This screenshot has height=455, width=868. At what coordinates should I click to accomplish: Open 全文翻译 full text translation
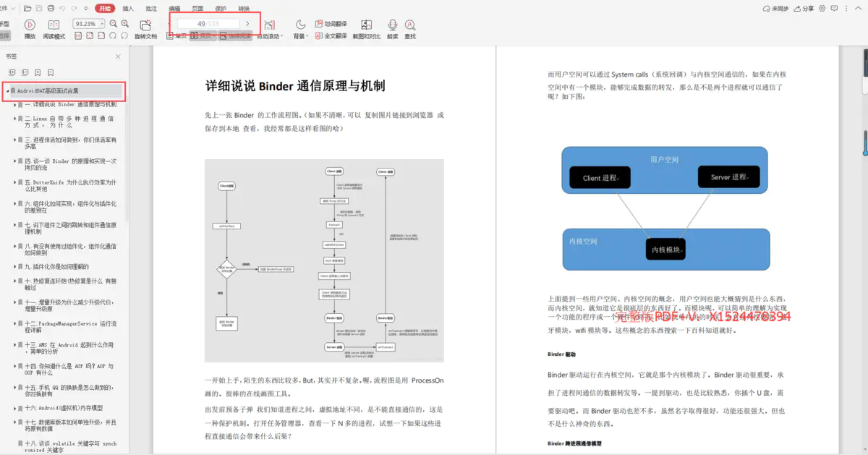[x=331, y=35]
